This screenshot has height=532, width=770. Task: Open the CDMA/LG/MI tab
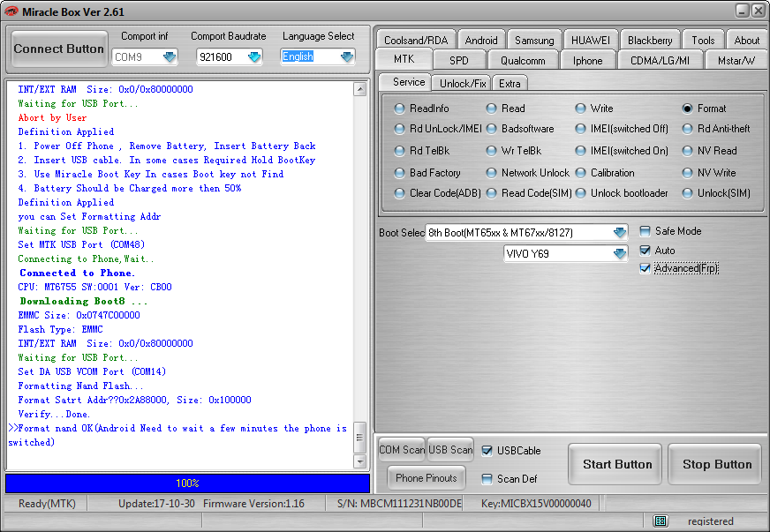coord(660,60)
